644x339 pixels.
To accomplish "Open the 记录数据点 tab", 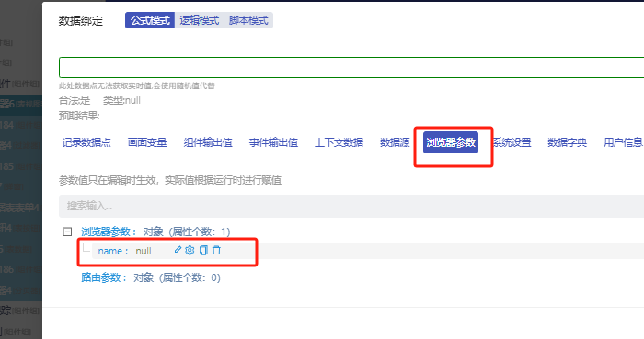I will 86,142.
